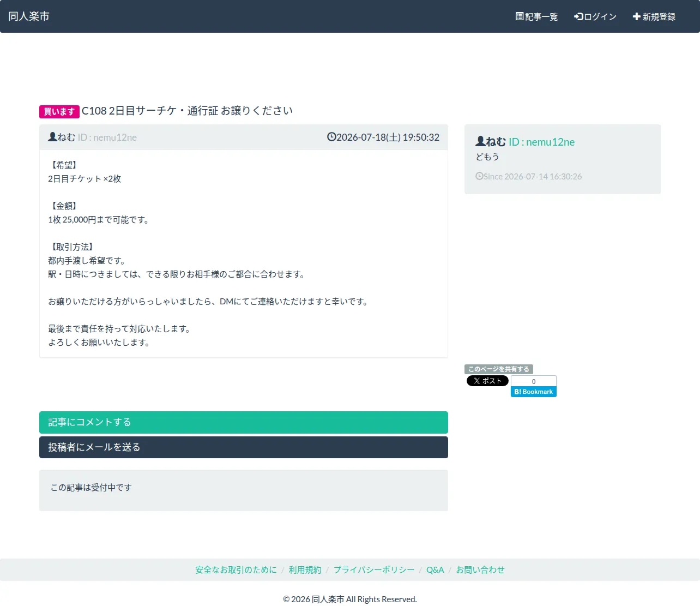Click the pink 買います category tag

[x=59, y=112]
